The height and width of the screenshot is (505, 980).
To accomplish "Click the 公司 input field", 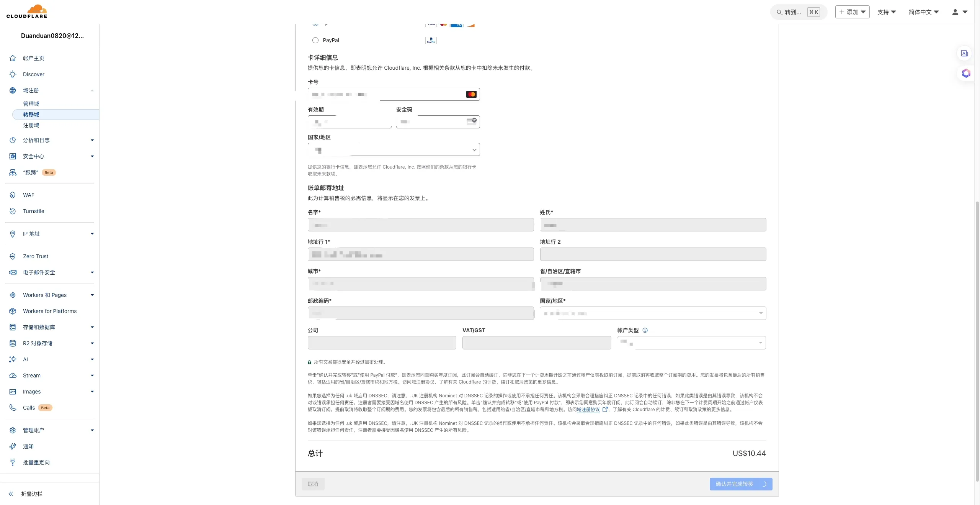I will [382, 343].
